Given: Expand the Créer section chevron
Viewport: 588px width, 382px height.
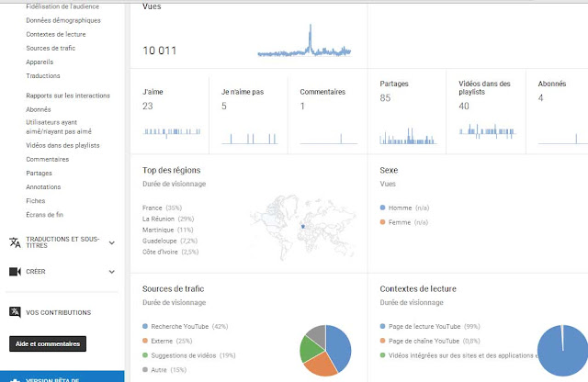Looking at the screenshot, I should (112, 272).
